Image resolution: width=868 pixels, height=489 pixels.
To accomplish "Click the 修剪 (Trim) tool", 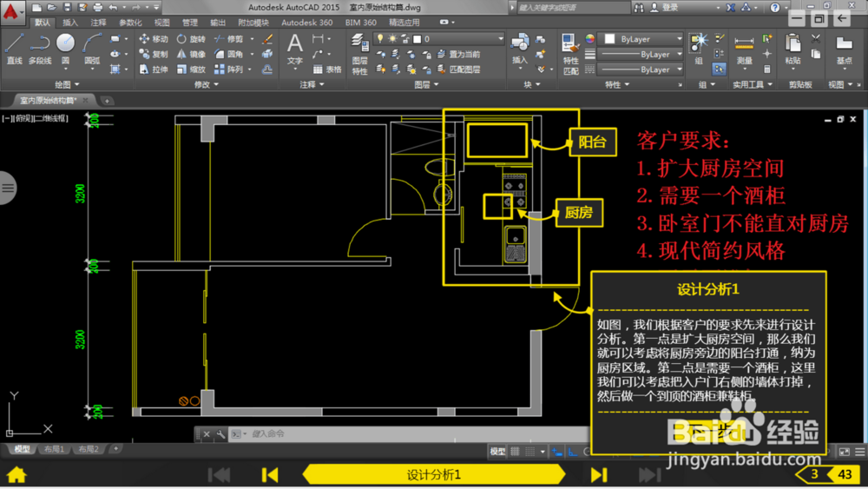I will click(x=228, y=39).
